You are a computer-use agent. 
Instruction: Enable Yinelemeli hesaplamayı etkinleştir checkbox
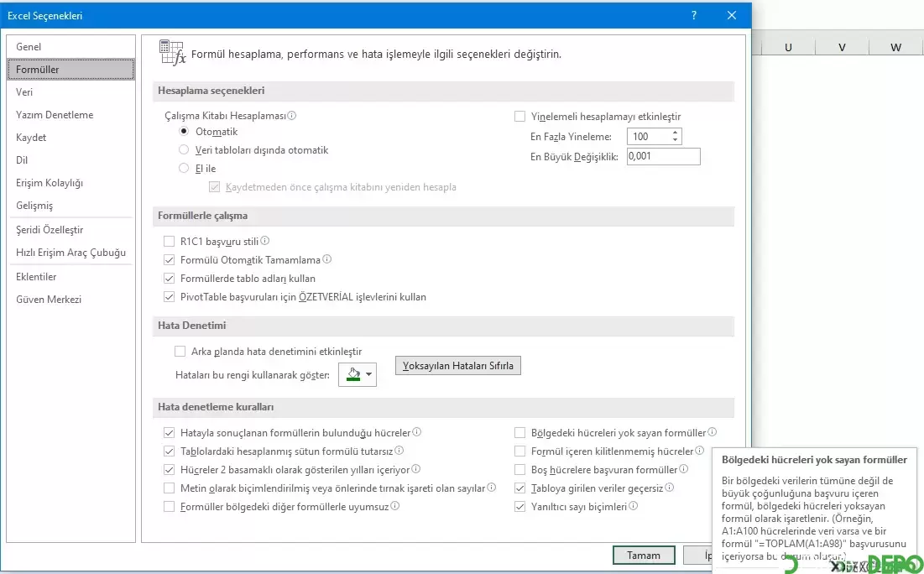point(519,116)
